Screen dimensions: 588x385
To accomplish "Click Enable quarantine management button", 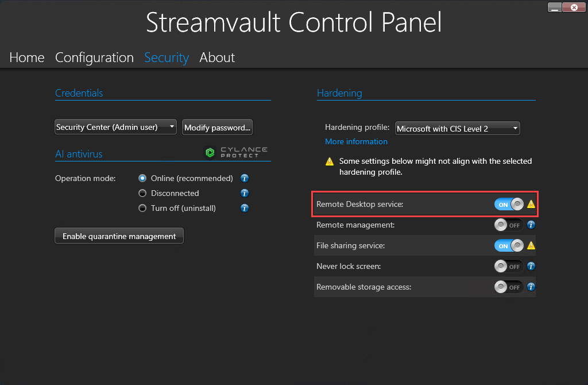I will 119,236.
